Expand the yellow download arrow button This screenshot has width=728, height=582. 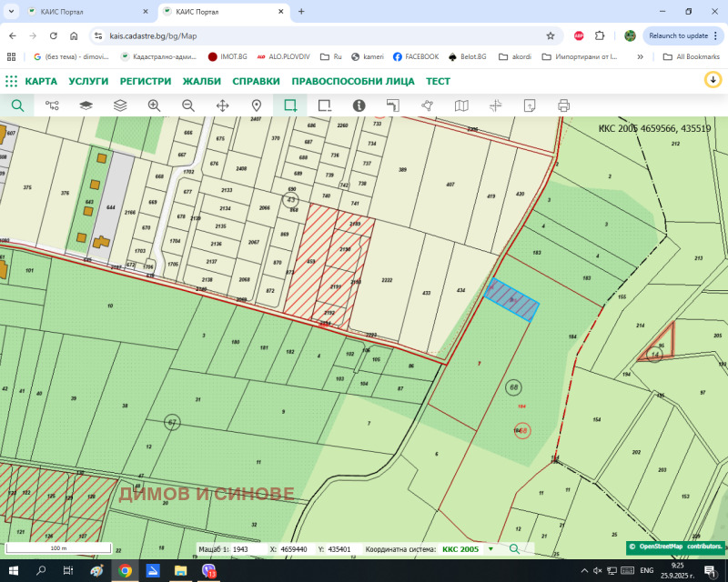point(713,80)
